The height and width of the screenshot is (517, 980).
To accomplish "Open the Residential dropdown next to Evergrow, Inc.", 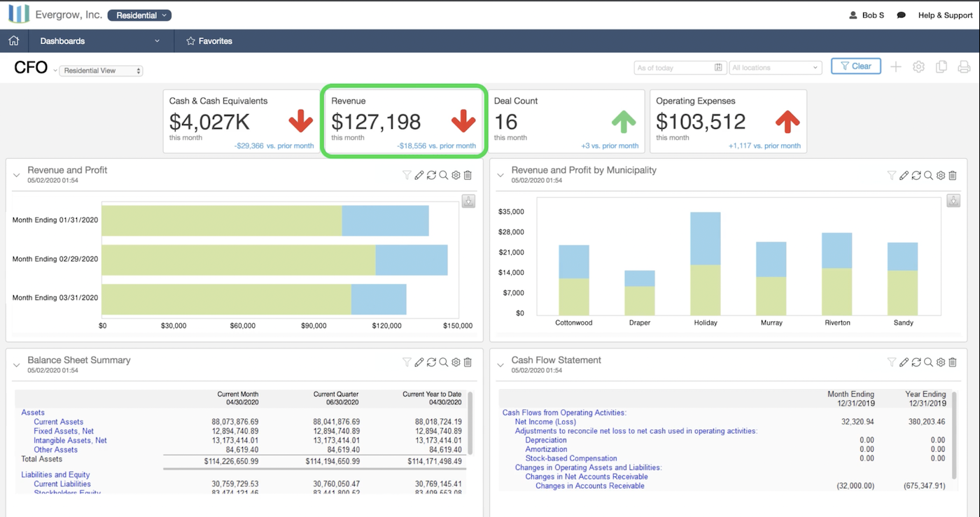I will 139,13.
